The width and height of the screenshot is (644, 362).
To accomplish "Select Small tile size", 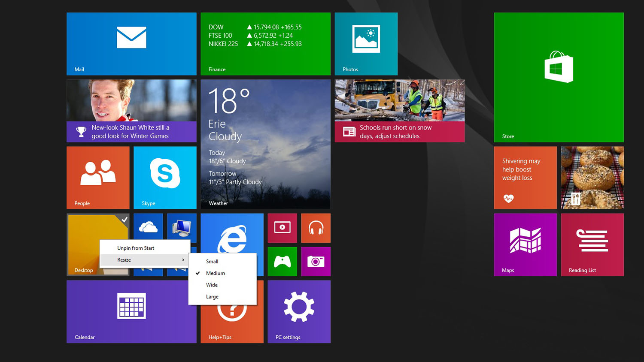I will [222, 261].
